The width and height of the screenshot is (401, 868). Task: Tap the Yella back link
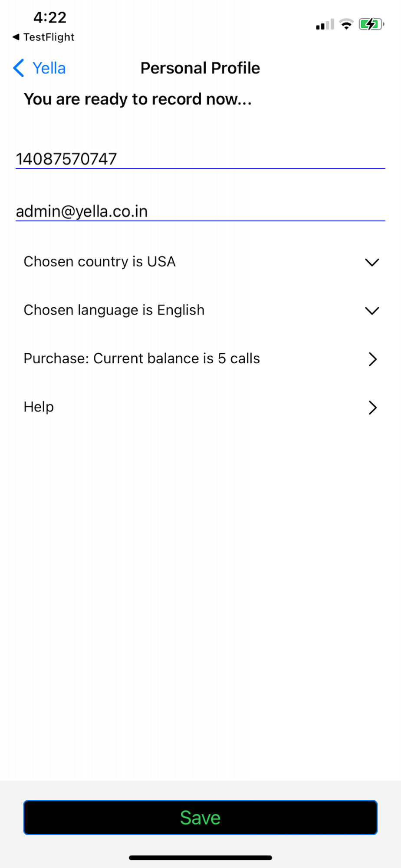click(x=49, y=68)
